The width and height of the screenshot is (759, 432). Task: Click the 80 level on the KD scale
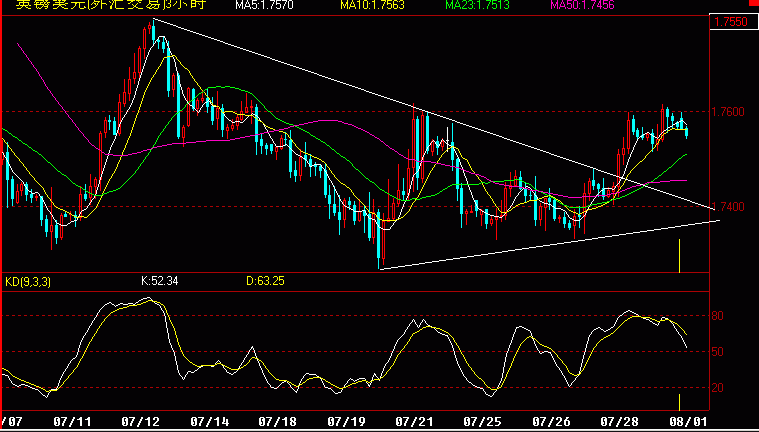pyautogui.click(x=717, y=316)
